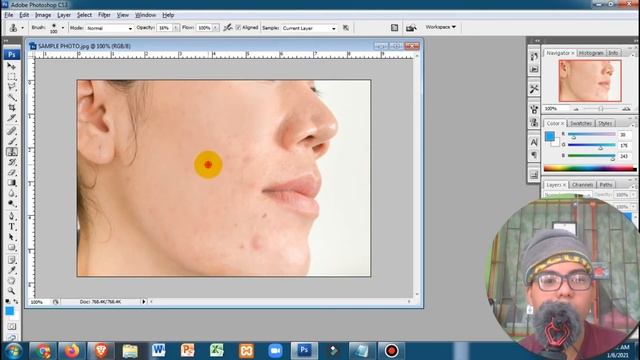Click the Navigator zoom slider

pyautogui.click(x=601, y=109)
